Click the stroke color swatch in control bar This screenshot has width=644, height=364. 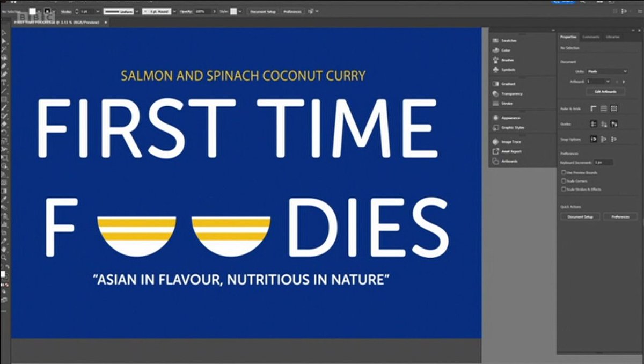click(x=47, y=11)
